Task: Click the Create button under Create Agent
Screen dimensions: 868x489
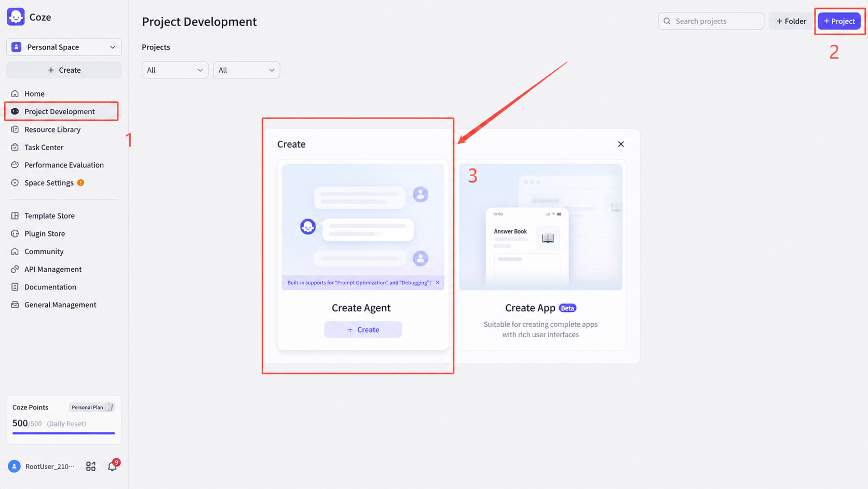Action: (363, 329)
